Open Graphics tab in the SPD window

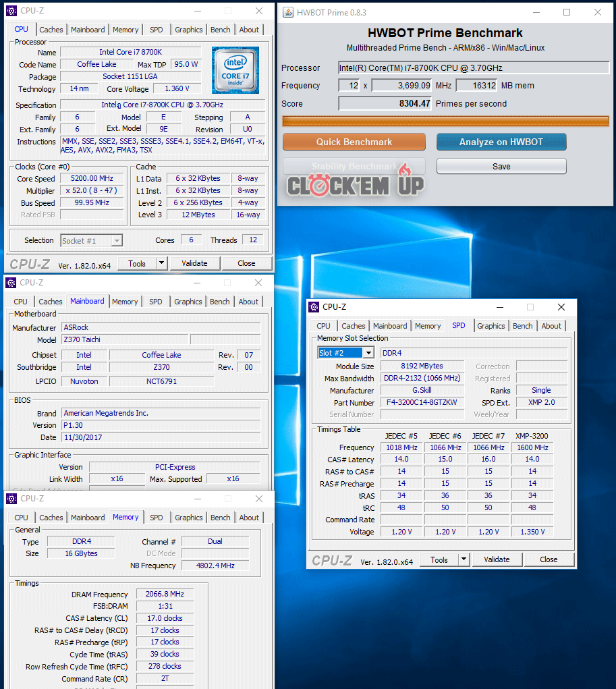pos(491,326)
